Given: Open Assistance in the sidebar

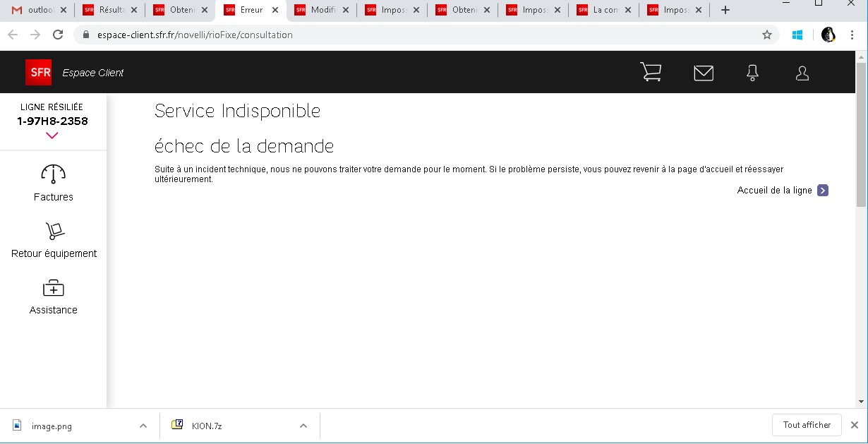Looking at the screenshot, I should (54, 296).
